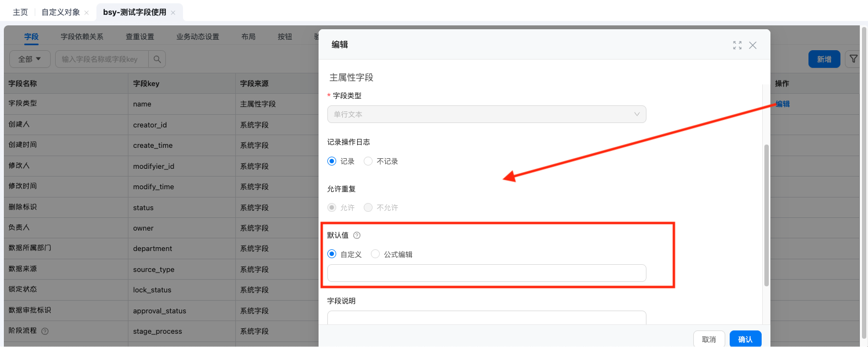Screen dimensions: 868x347
Task: Click the 新增 button
Action: 824,59
